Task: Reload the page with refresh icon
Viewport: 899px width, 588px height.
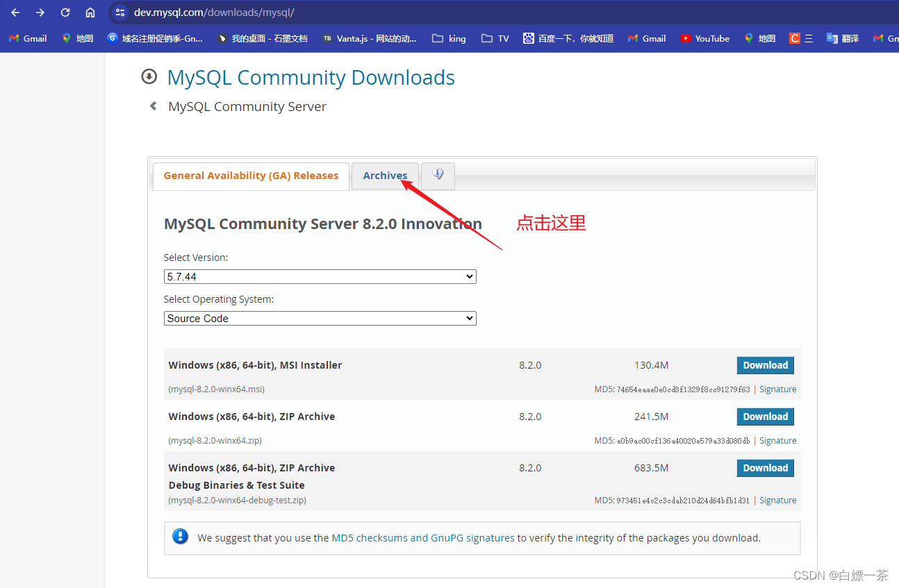Action: click(65, 12)
